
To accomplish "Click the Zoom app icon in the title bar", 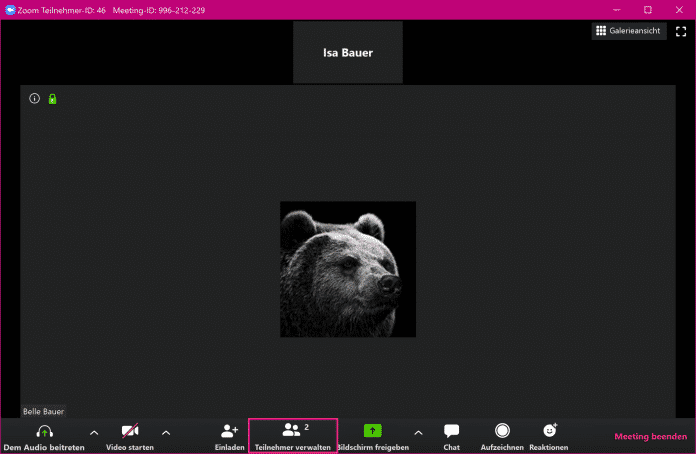I will point(10,9).
